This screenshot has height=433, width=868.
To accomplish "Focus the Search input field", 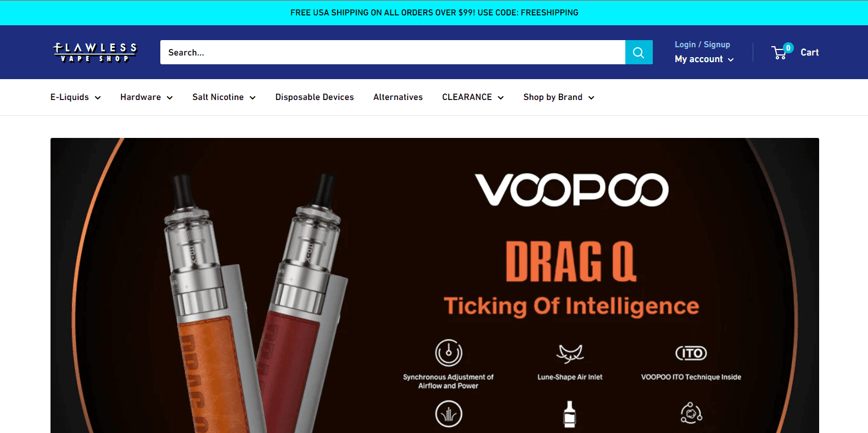I will (393, 52).
